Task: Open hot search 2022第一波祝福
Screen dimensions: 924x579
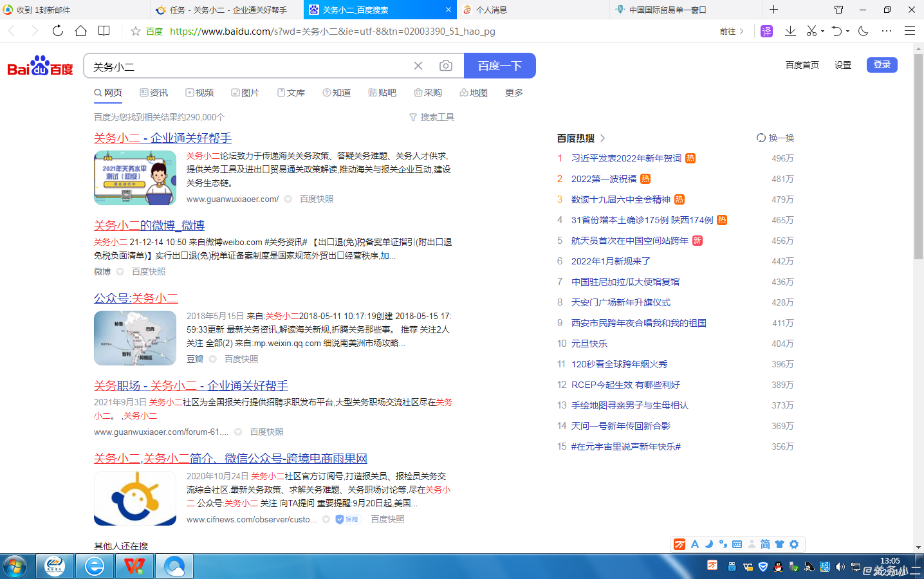Action: point(604,179)
